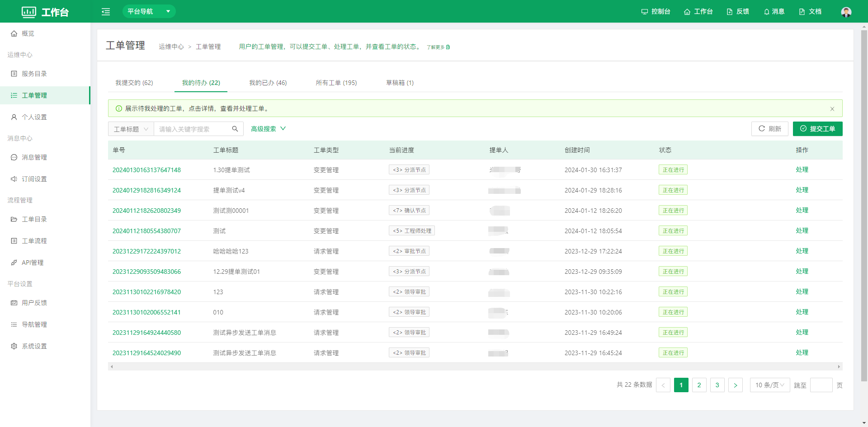Image resolution: width=868 pixels, height=427 pixels.
Task: Open 控制台 from the top bar
Action: click(656, 12)
